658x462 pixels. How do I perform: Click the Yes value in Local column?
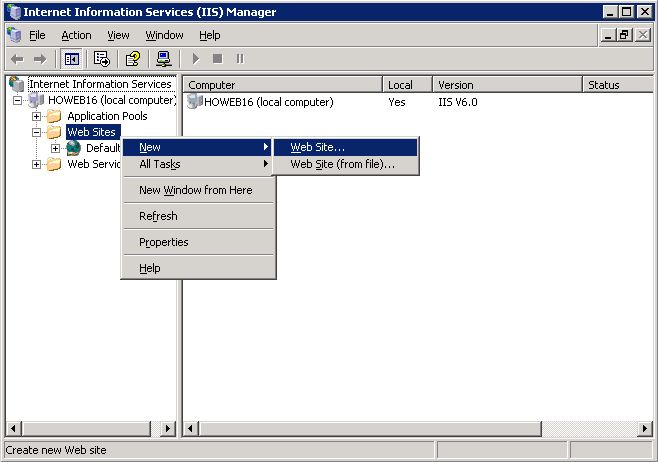pos(397,102)
